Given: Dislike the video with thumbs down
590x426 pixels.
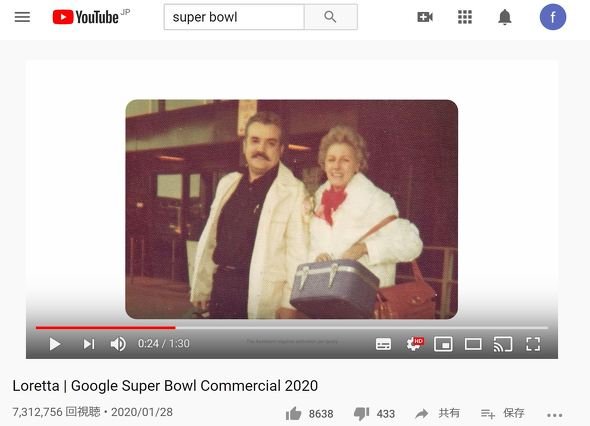Looking at the screenshot, I should coord(362,414).
